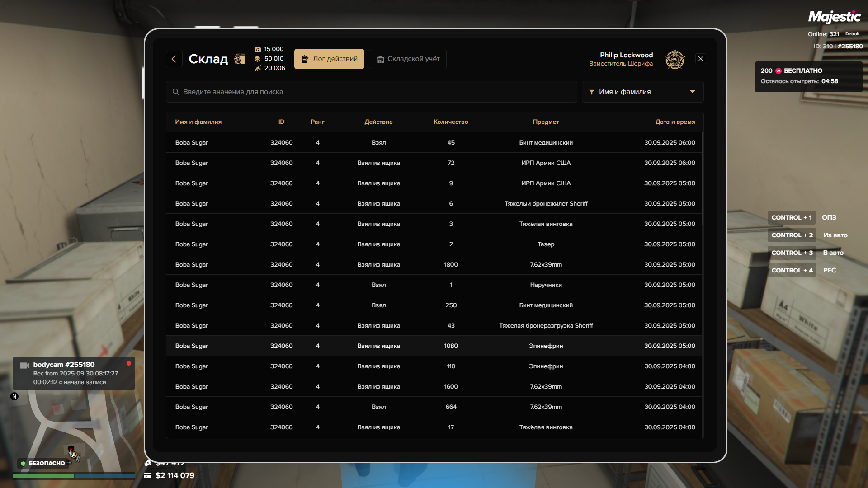Click the back arrow next to Склад
The width and height of the screenshot is (868, 488).
tap(174, 59)
